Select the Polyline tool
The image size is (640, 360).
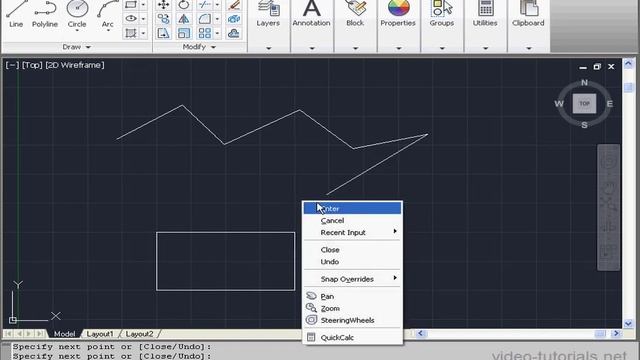pyautogui.click(x=44, y=14)
